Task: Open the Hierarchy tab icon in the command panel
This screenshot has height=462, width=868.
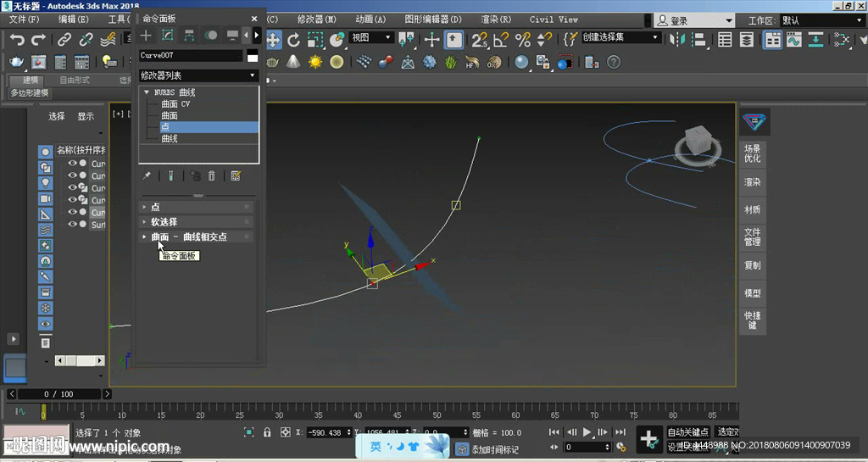Action: pos(189,36)
